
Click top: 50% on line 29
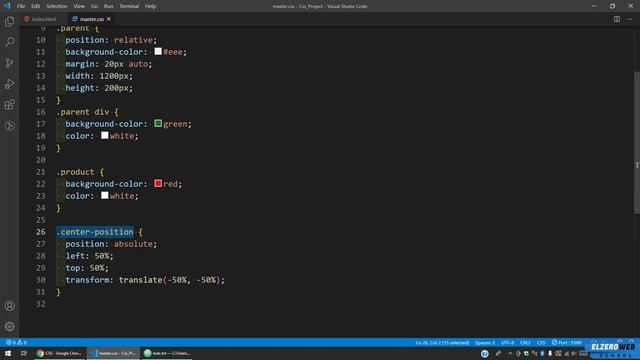87,268
